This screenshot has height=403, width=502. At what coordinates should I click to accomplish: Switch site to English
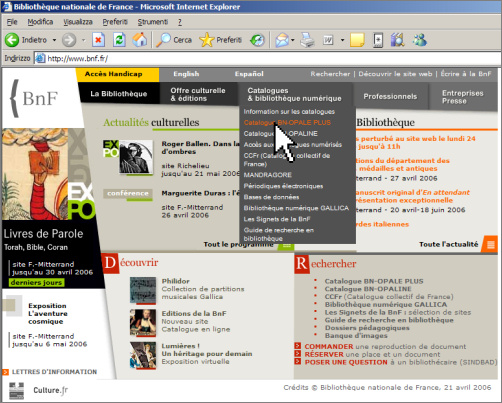click(186, 74)
